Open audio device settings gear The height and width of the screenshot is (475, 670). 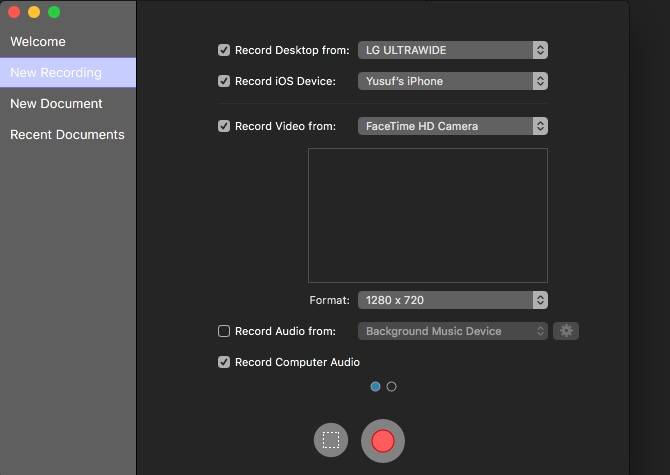coord(567,331)
